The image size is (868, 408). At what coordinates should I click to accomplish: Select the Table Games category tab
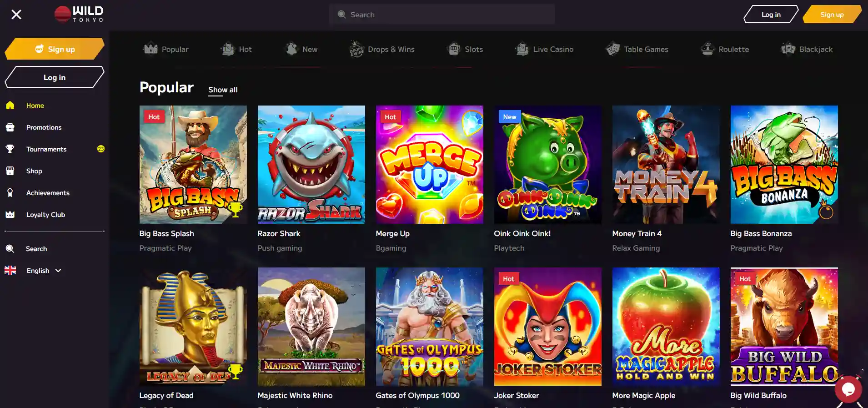[x=637, y=49]
